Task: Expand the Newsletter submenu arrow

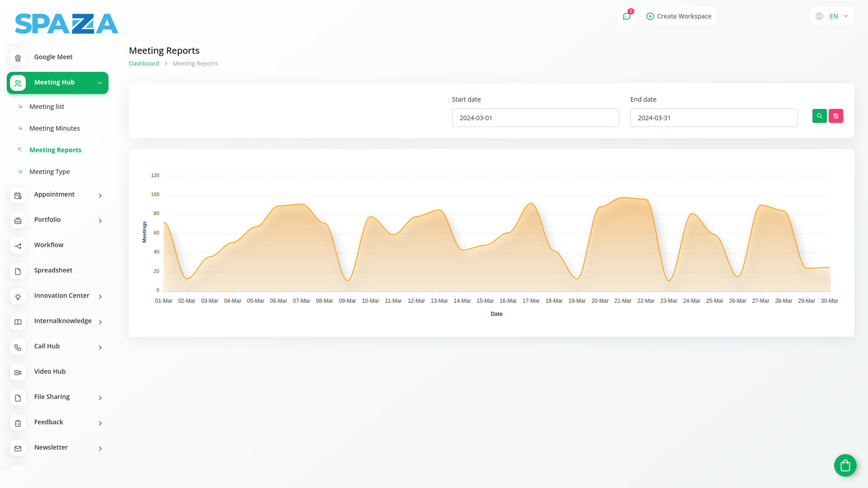Action: (x=100, y=448)
